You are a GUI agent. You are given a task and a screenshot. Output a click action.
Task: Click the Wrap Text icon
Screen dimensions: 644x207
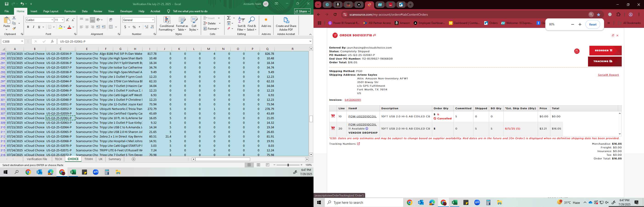point(111,20)
